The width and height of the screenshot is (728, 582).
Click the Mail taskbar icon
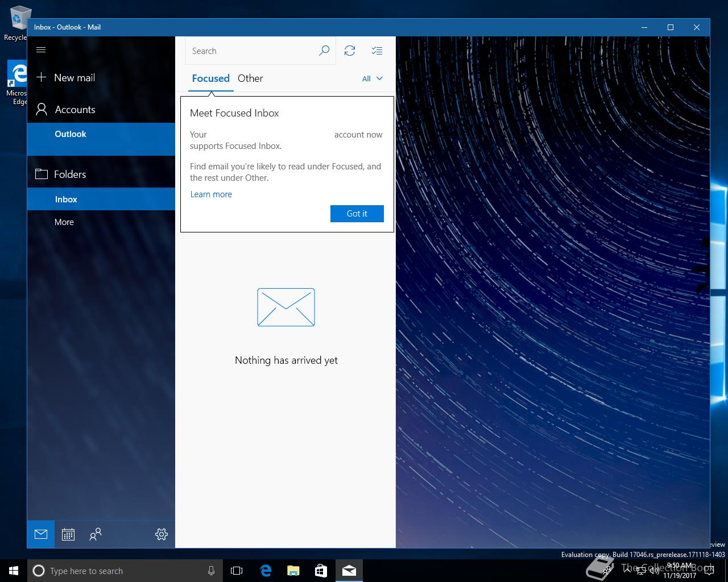click(x=349, y=571)
